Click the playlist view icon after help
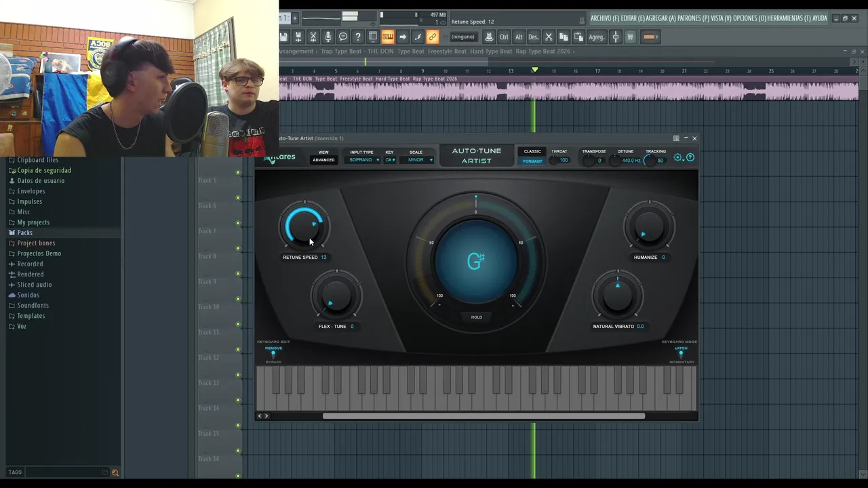The image size is (868, 488). tap(373, 37)
